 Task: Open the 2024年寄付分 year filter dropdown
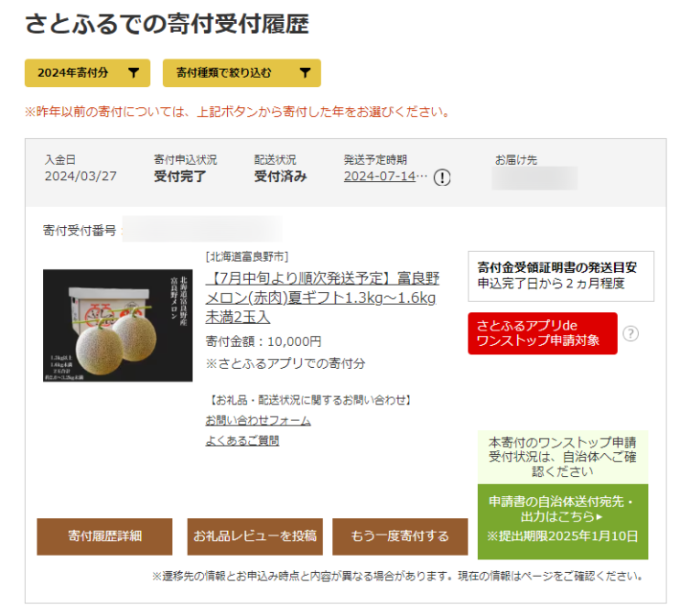(x=87, y=73)
